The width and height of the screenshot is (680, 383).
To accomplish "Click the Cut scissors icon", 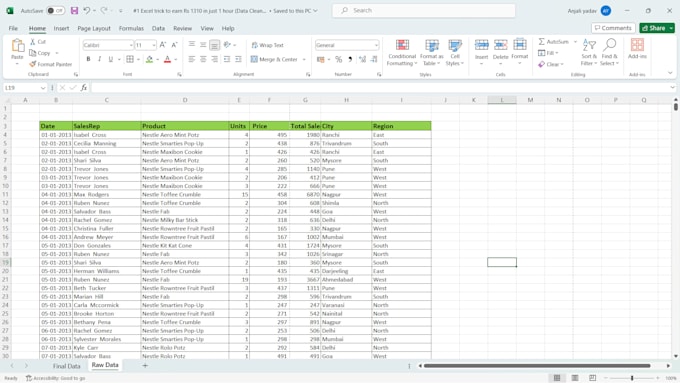I will pos(33,42).
